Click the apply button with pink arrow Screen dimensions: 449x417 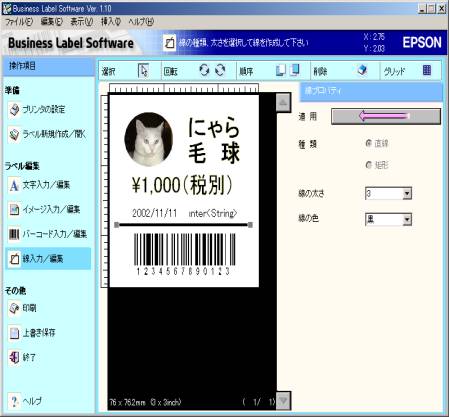click(x=386, y=116)
